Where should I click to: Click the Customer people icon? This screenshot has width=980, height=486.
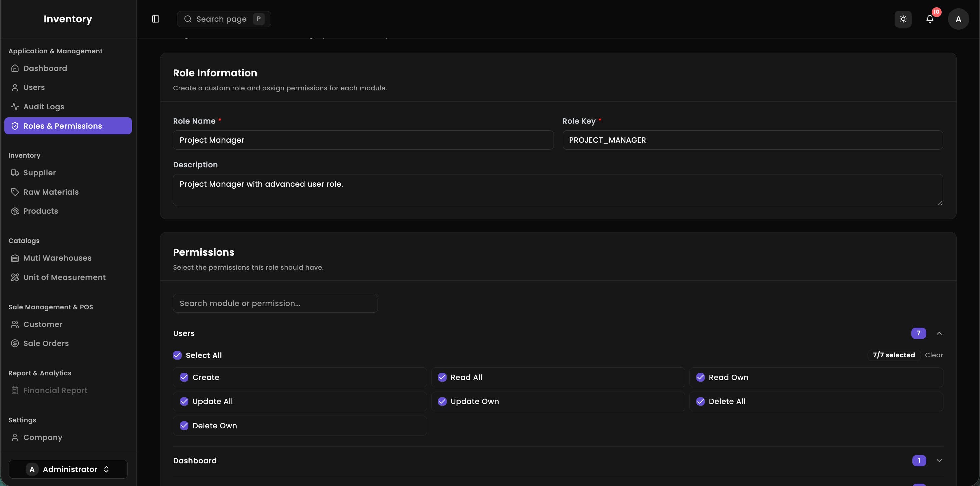[x=15, y=324]
